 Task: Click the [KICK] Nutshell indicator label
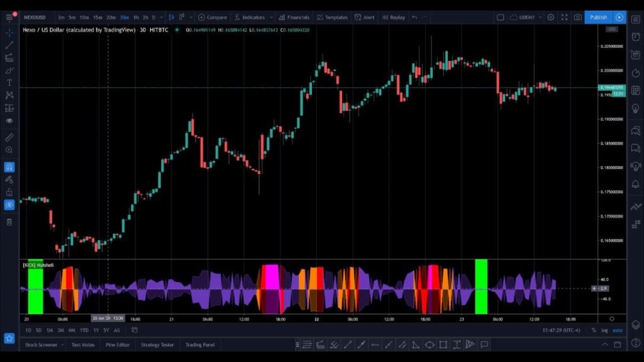(x=38, y=265)
